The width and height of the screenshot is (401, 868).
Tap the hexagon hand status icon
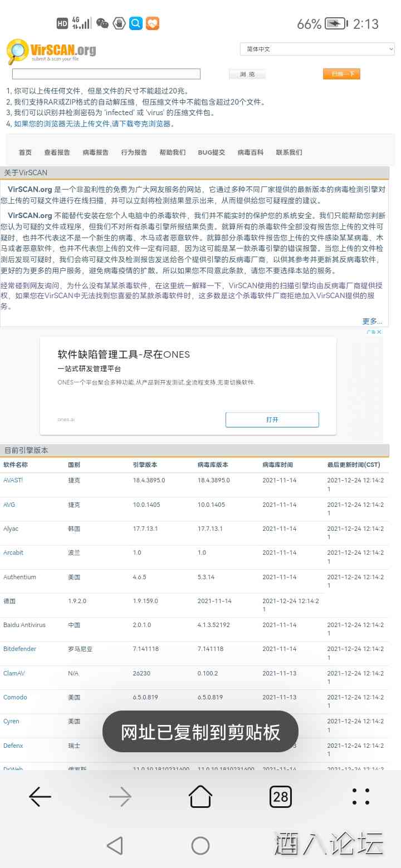[x=119, y=23]
